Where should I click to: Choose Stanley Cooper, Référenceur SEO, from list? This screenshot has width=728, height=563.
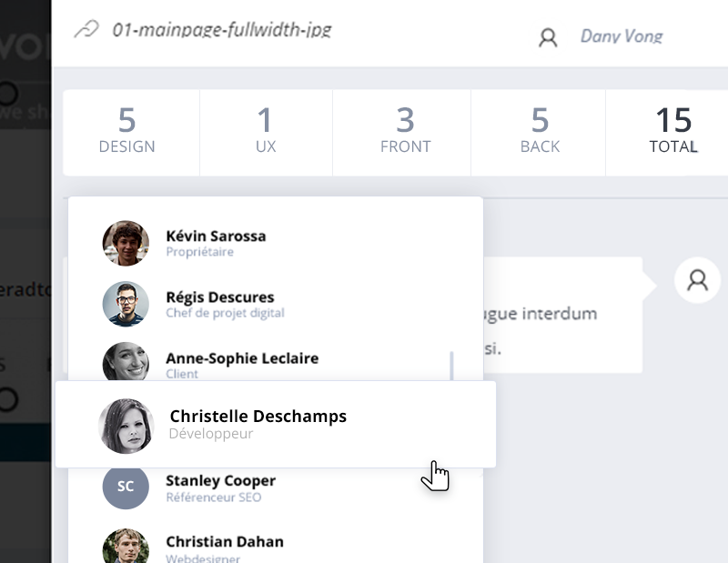coord(276,488)
